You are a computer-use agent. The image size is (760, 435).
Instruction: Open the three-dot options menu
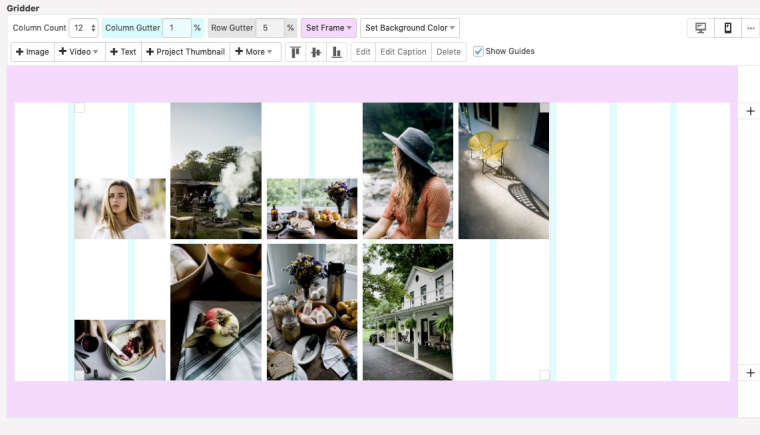click(x=750, y=28)
